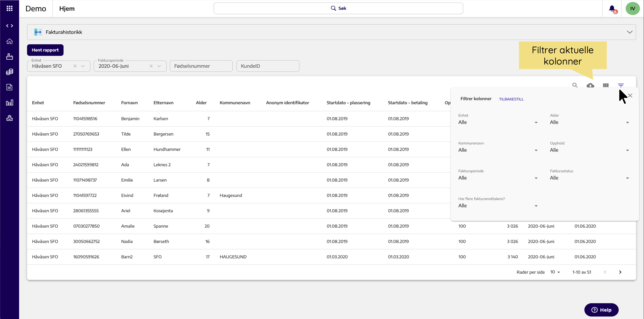
Task: Open the Help button
Action: point(601,310)
